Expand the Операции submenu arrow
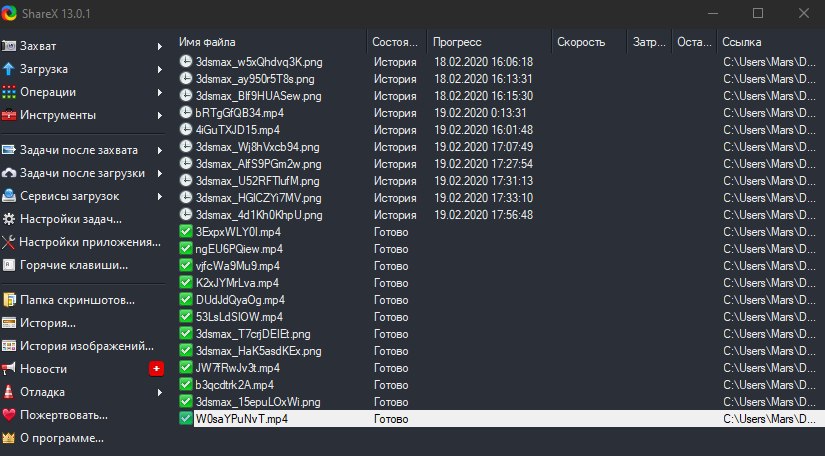This screenshot has height=456, width=825. [x=159, y=93]
